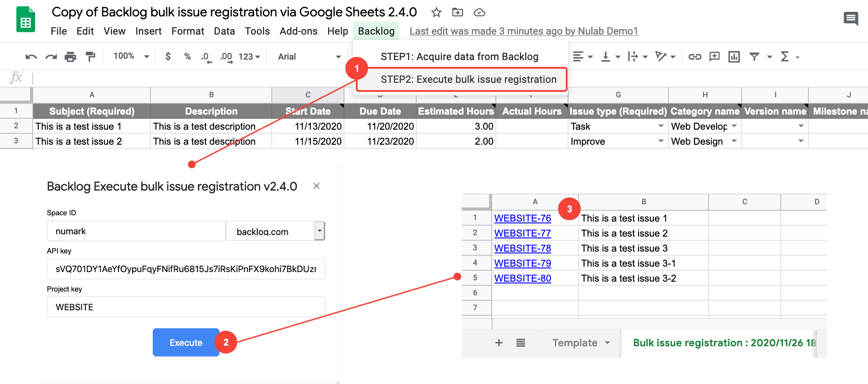
Task: Open text wrapping options
Action: pos(638,57)
